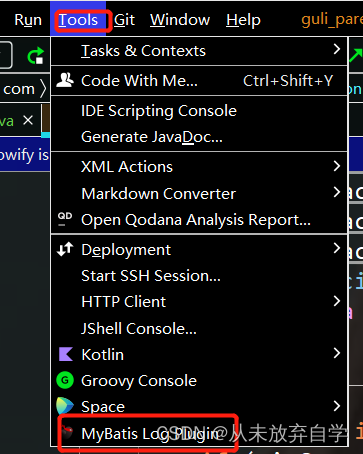The height and width of the screenshot is (454, 363).
Task: Open the Help menu
Action: tap(243, 20)
